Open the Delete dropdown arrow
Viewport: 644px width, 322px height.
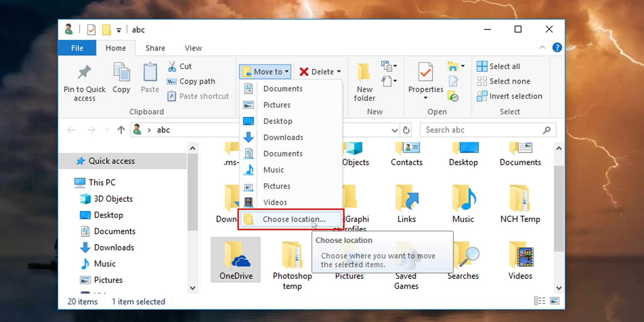tap(339, 72)
